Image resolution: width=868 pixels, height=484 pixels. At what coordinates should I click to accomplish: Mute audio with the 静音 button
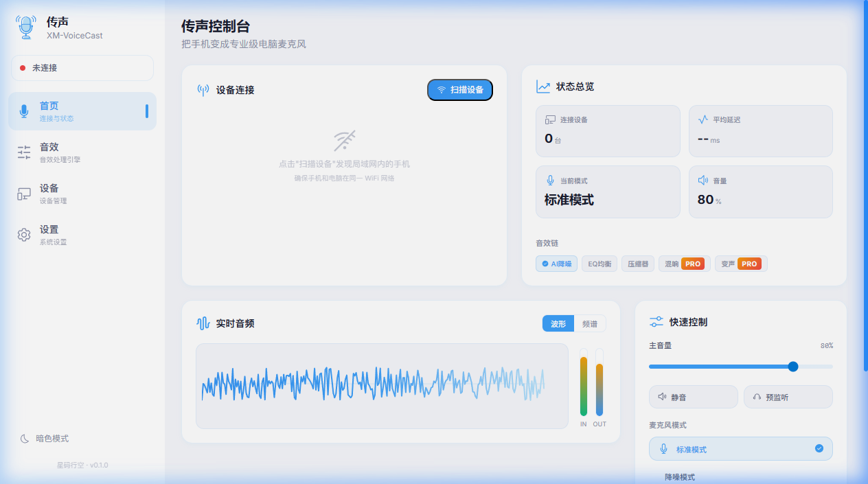pyautogui.click(x=694, y=397)
